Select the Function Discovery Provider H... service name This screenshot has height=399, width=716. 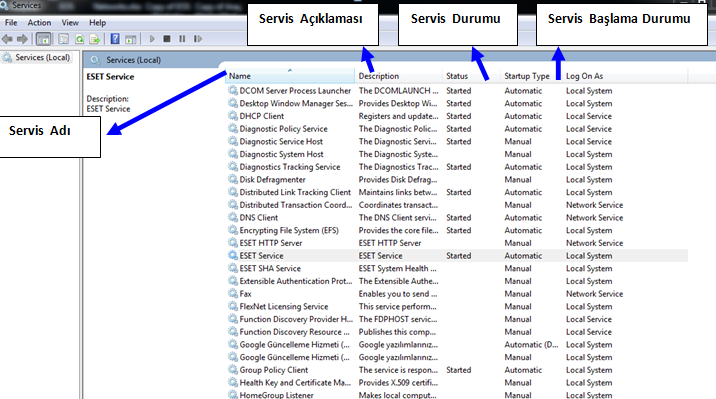pos(296,319)
